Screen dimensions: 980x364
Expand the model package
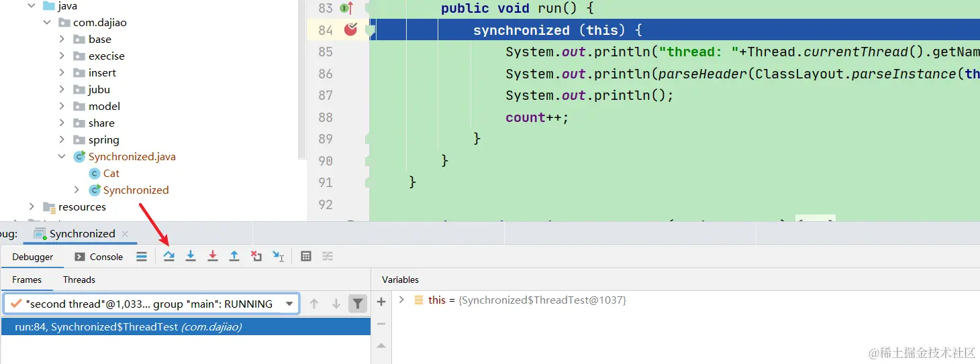[x=62, y=106]
